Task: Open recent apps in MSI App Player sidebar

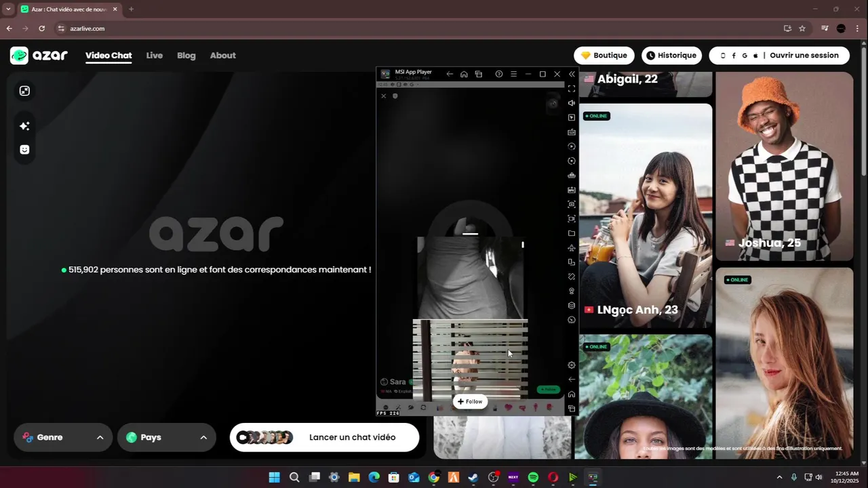Action: pyautogui.click(x=572, y=409)
